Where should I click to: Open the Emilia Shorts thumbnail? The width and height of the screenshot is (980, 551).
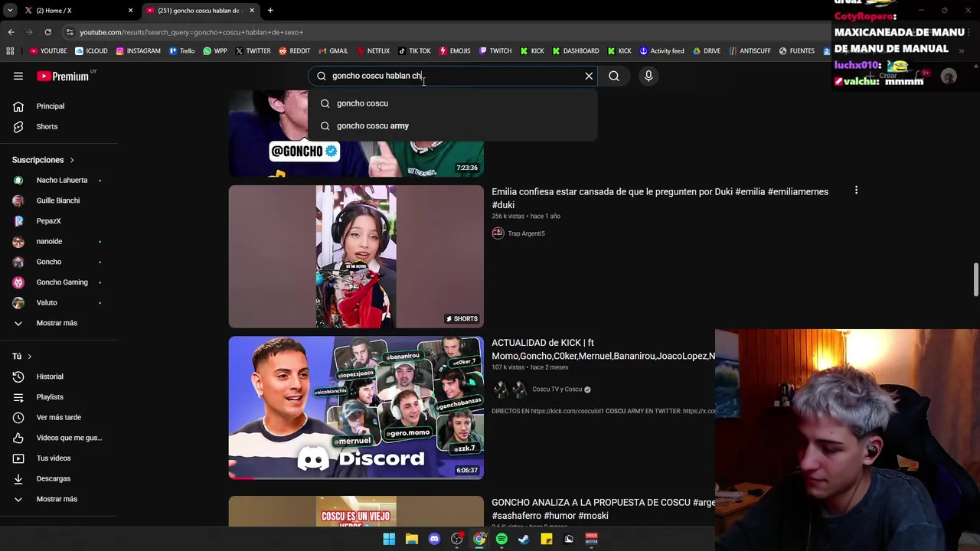tap(356, 256)
